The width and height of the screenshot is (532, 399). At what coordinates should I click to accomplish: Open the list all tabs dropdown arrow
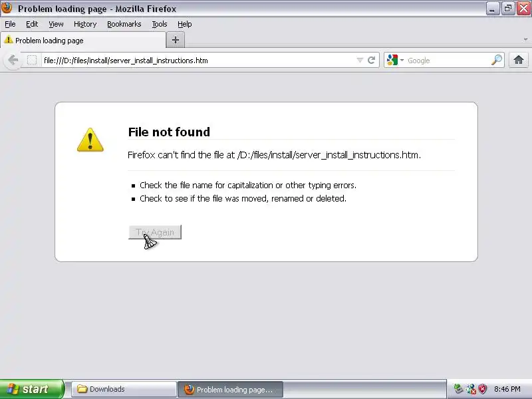click(525, 40)
